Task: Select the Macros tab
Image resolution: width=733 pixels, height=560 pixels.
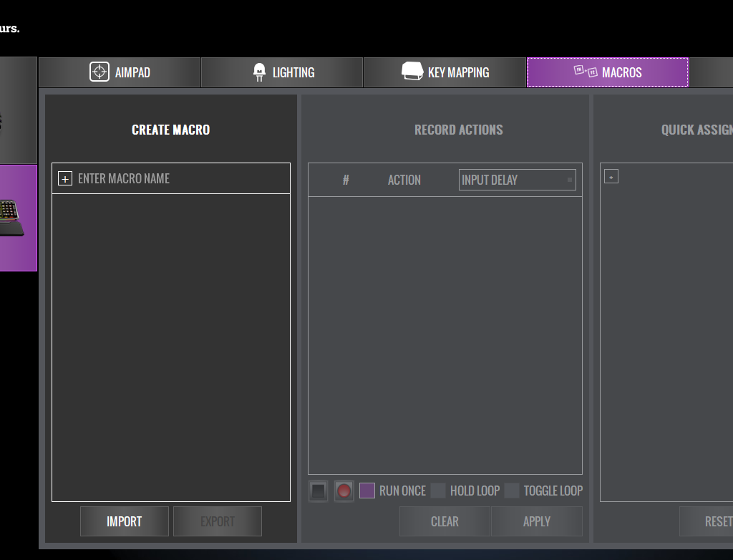Action: pos(607,72)
